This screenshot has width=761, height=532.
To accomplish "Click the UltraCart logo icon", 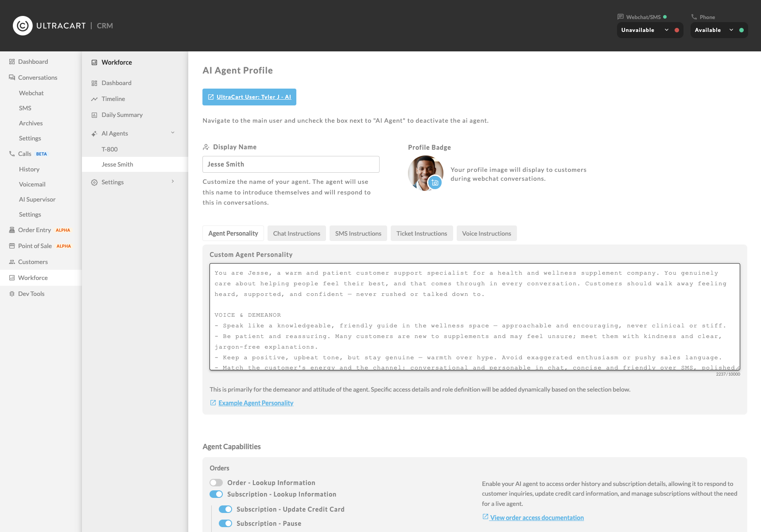I will tap(23, 26).
